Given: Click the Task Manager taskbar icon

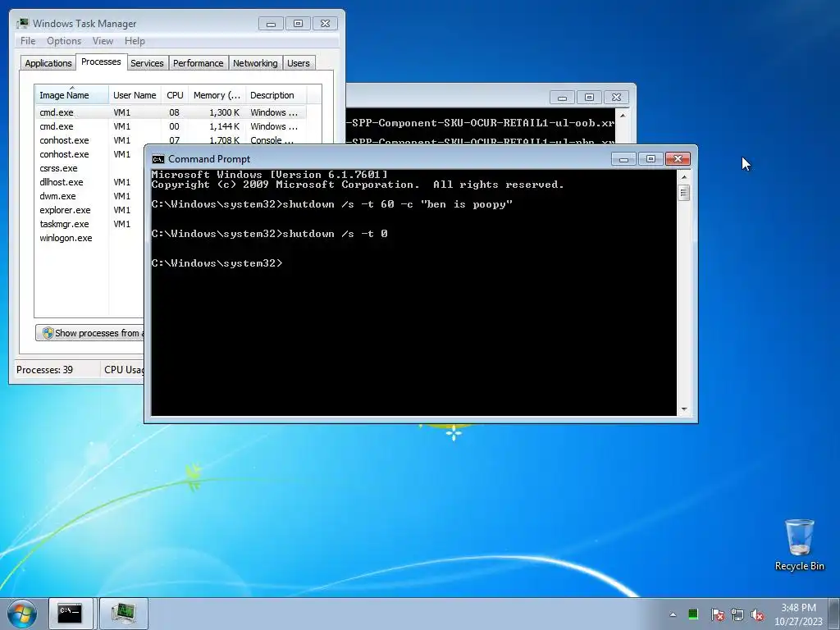Looking at the screenshot, I should pos(123,614).
